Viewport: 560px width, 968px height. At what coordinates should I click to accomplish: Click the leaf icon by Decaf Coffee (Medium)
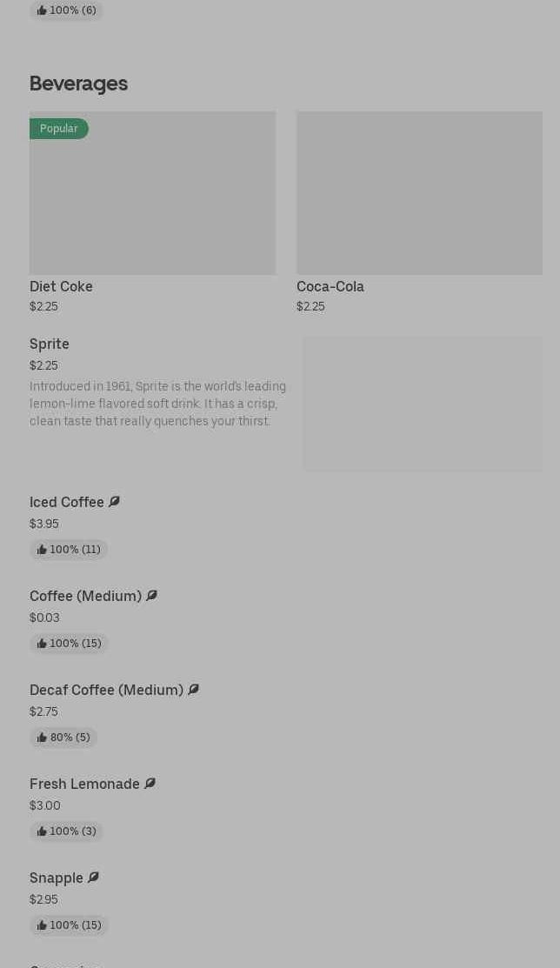coord(193,690)
